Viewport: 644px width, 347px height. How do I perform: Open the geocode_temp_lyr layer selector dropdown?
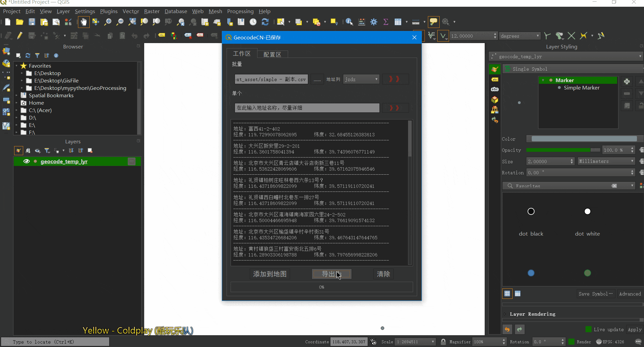click(x=566, y=57)
